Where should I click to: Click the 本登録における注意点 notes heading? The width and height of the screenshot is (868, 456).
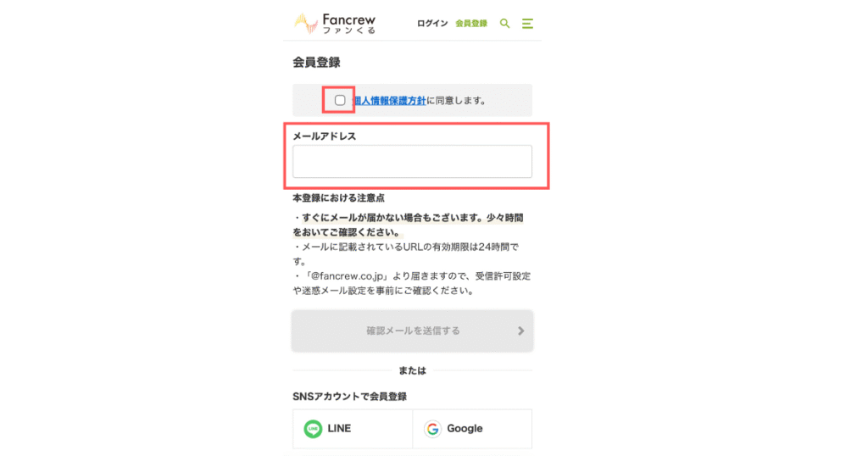pyautogui.click(x=339, y=197)
